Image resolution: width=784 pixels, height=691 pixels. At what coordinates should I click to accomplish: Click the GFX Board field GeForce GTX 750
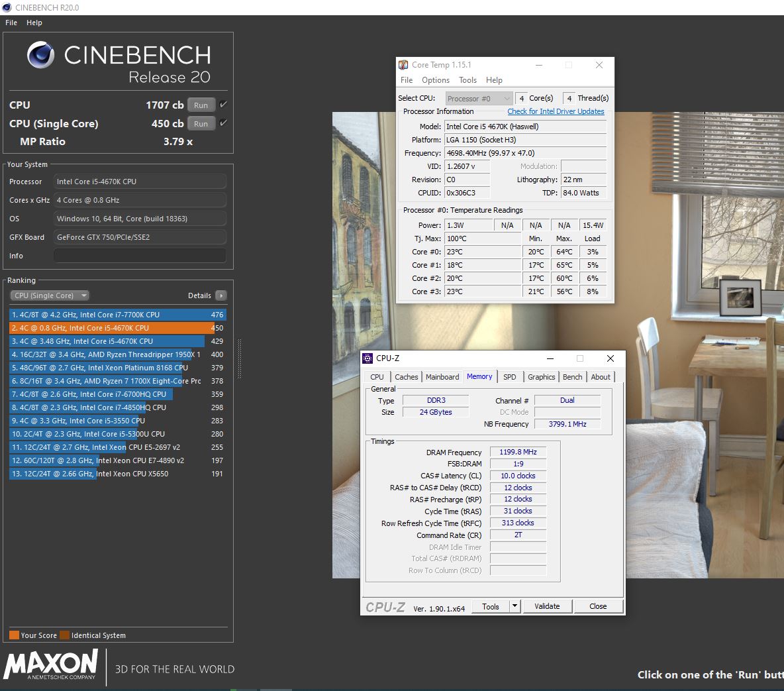click(x=140, y=237)
